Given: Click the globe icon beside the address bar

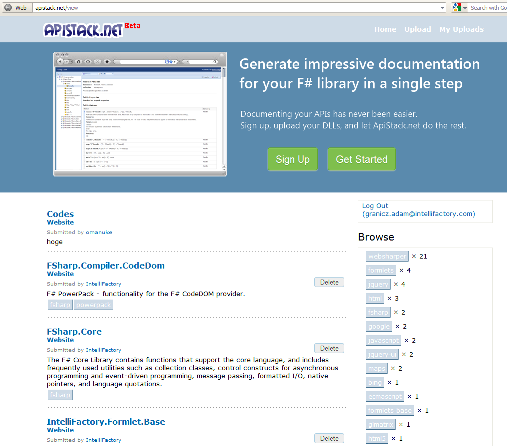Looking at the screenshot, I should 7,7.
